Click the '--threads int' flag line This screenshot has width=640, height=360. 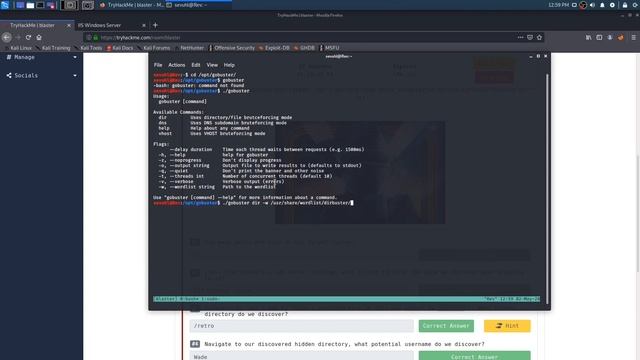[x=245, y=176]
